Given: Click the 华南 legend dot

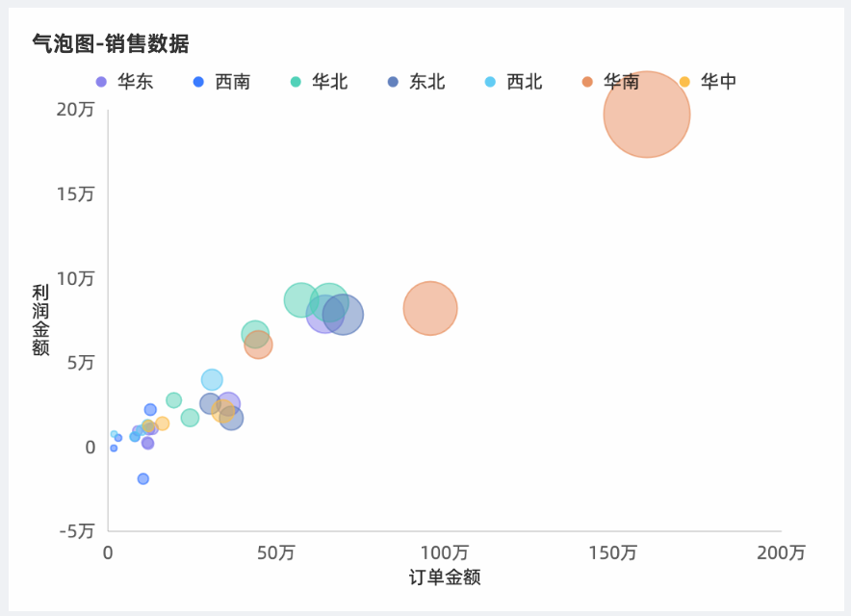Looking at the screenshot, I should [587, 82].
